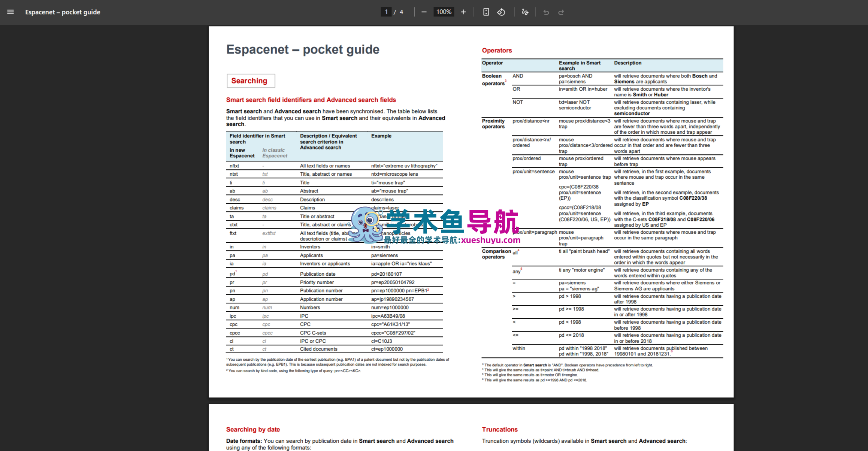Image resolution: width=868 pixels, height=451 pixels.
Task: Click the Operators section heading
Action: click(497, 50)
